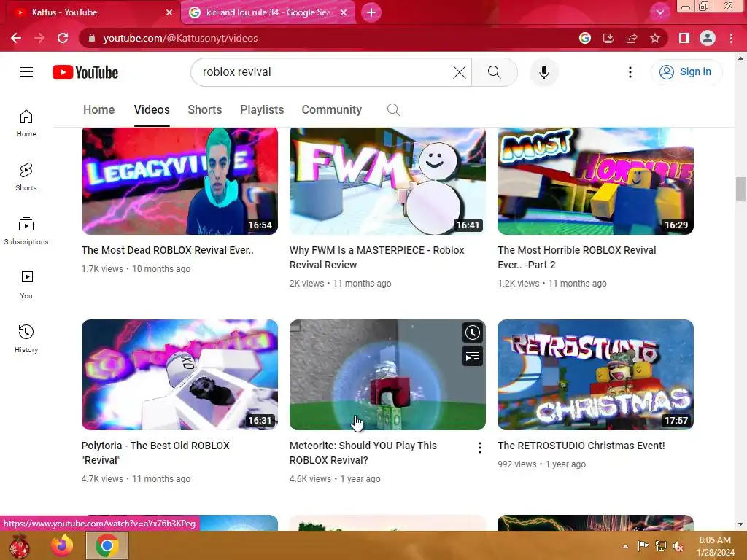Expand the tab search dropdown arrow
Screen dimensions: 747x560
pos(659,12)
